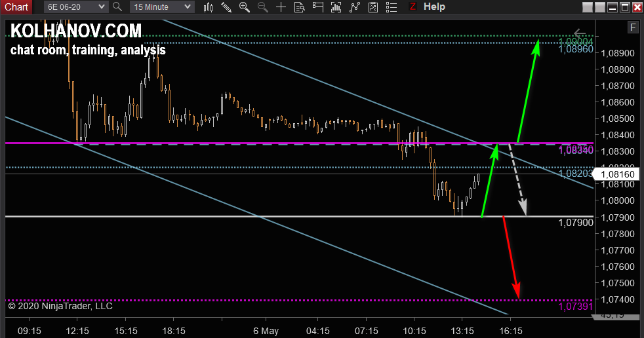This screenshot has width=644, height=338.
Task: Open the pencil drawing tools icon
Action: point(226,7)
